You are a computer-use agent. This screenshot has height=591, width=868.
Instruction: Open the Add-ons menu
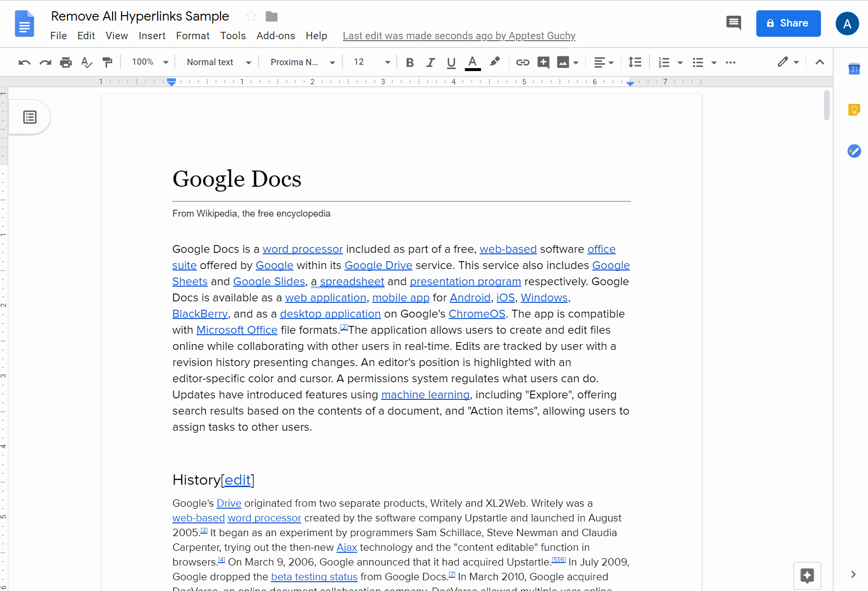tap(276, 35)
